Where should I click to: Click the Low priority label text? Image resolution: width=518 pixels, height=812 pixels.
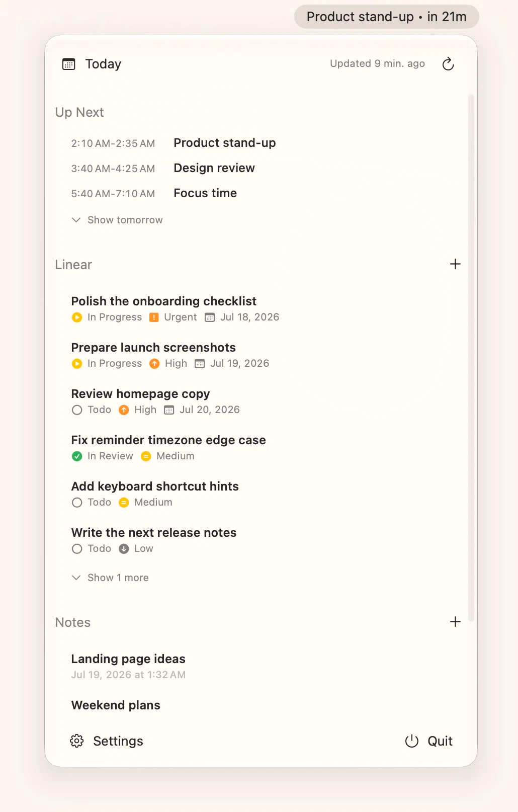tap(144, 549)
